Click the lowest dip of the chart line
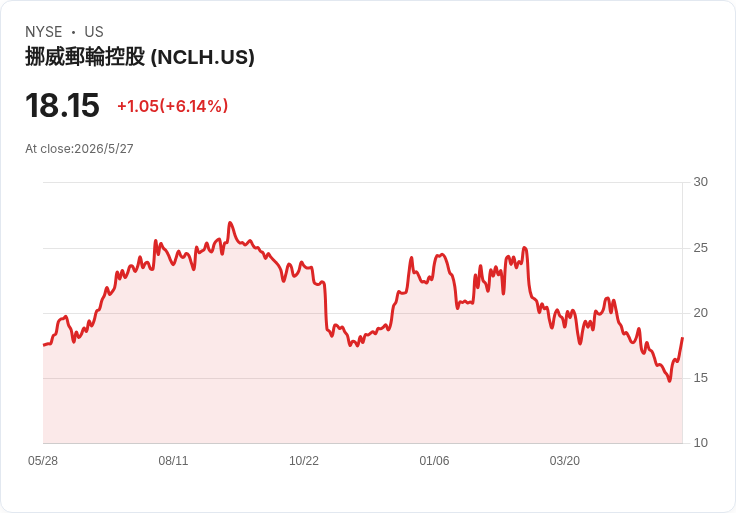The width and height of the screenshot is (736, 513). tap(669, 381)
